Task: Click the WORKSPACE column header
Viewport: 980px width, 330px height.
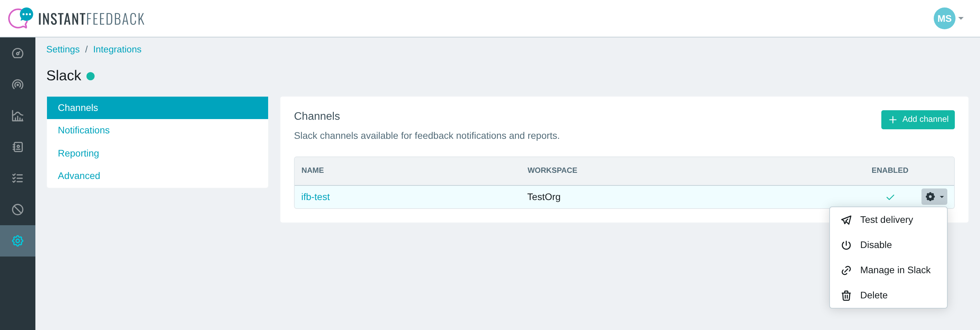Action: click(x=552, y=170)
